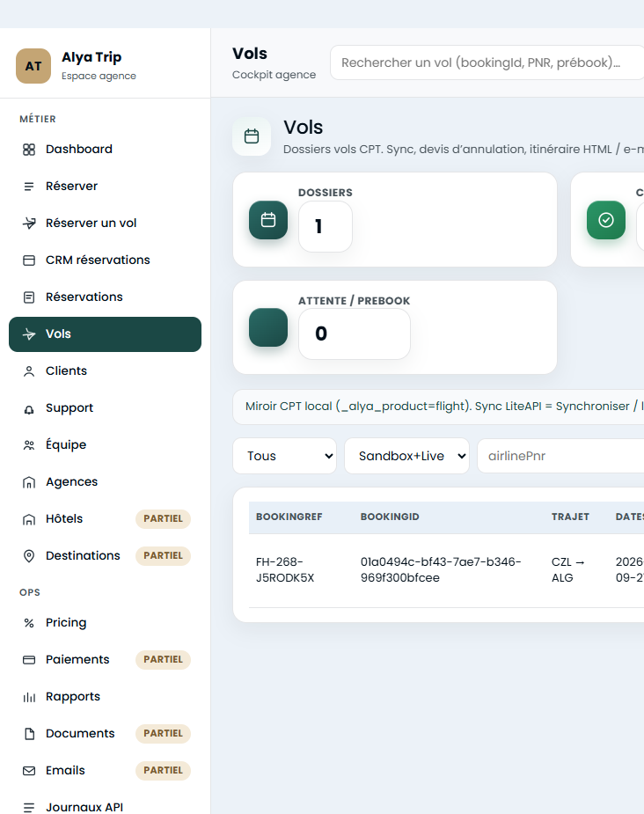Click booking ID 01a0494c-bf43-7ae7-b346-969f300bfcee
This screenshot has width=644, height=814.
(x=441, y=570)
